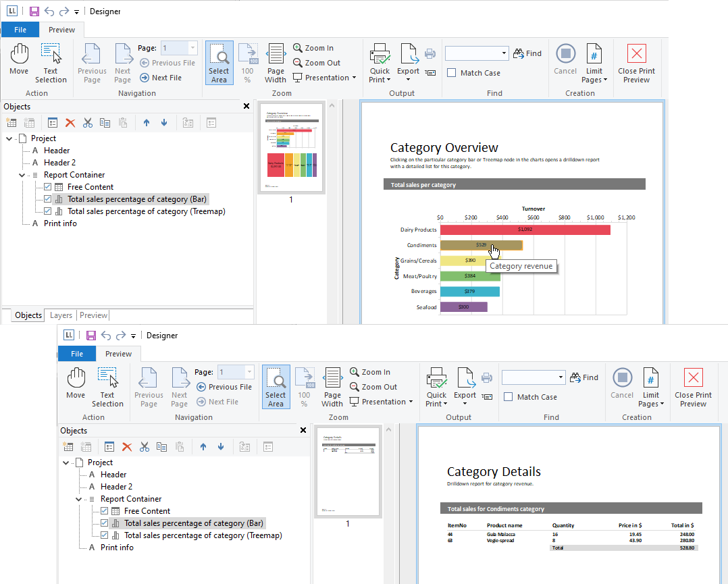Click save icon in top window title bar
Screen dimensions: 728x584
[x=34, y=11]
